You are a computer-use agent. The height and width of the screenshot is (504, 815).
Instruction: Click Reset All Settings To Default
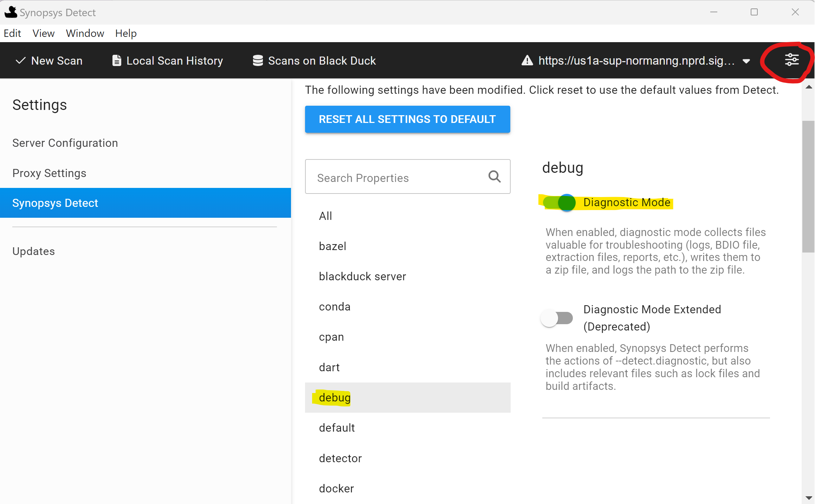(407, 119)
